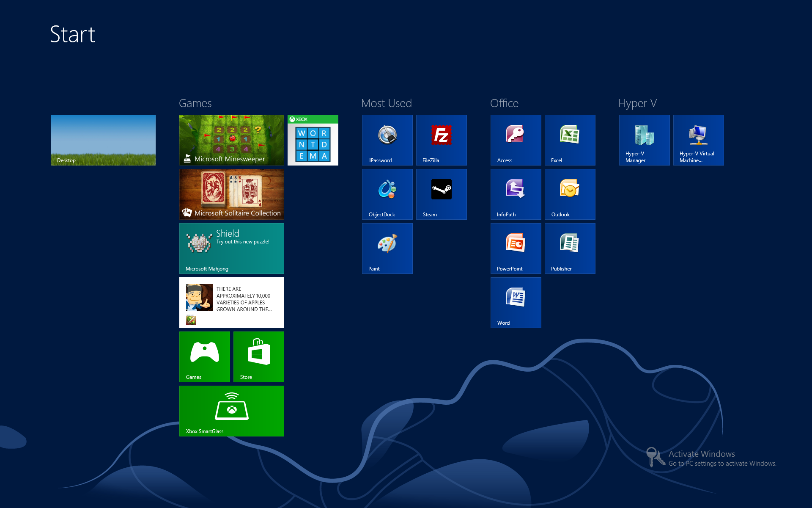Open the FileZilla tile
812x508 pixels.
click(442, 140)
